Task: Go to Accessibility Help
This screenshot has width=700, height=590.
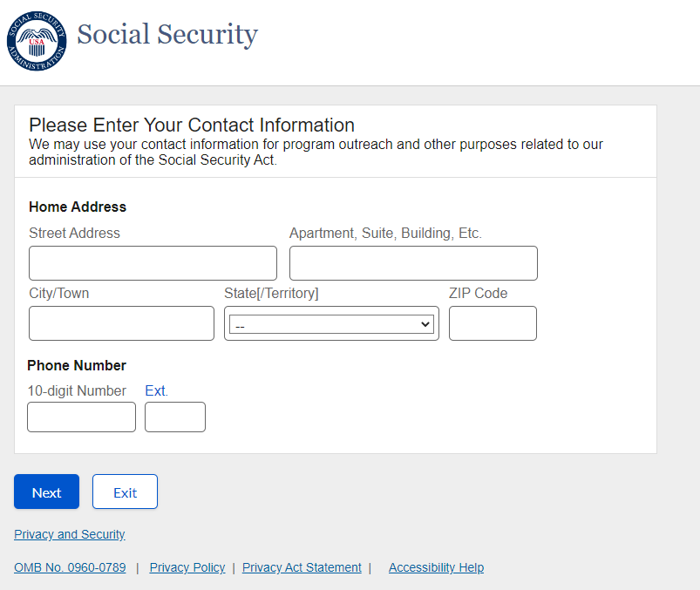Action: [x=436, y=567]
